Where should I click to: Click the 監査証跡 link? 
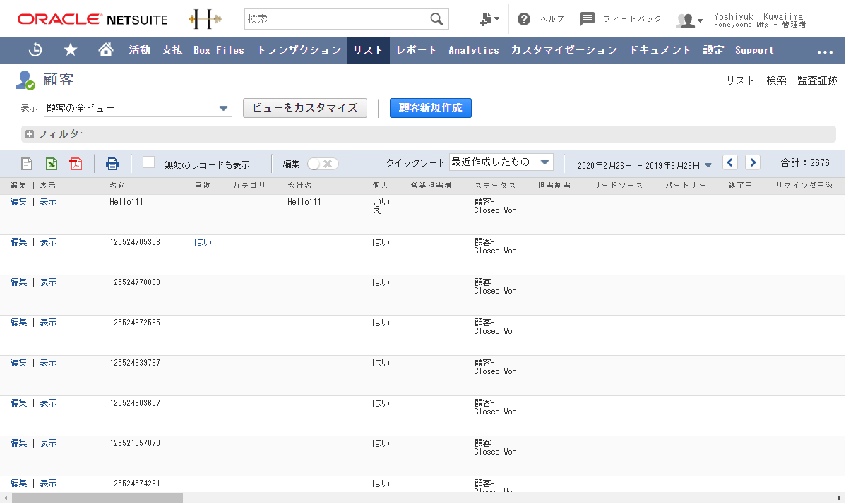click(817, 80)
